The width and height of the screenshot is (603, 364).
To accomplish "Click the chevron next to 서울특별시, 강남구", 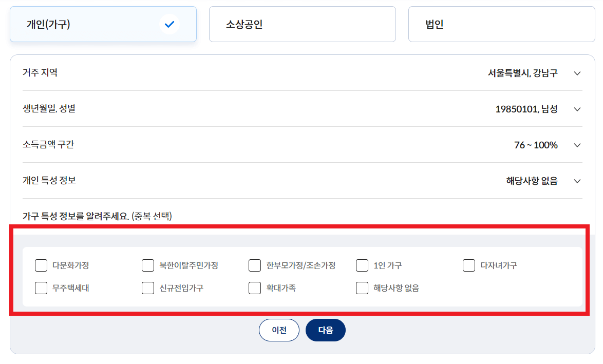I will (x=577, y=73).
